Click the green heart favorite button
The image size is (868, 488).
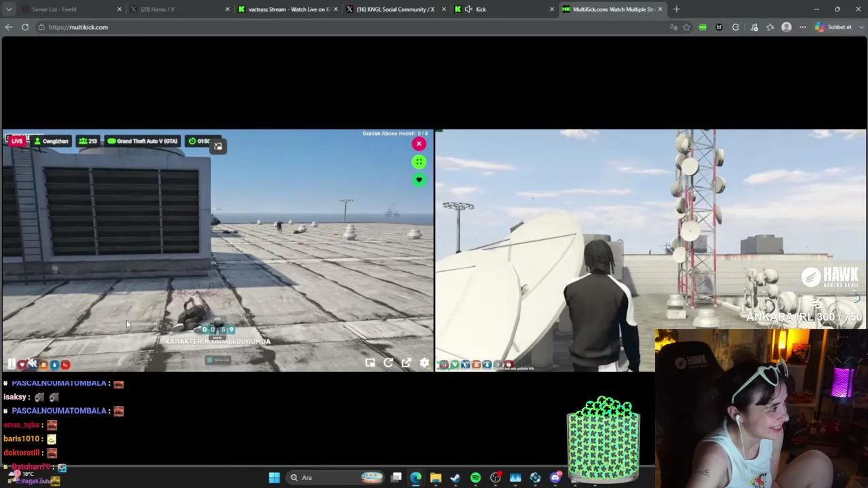pyautogui.click(x=419, y=180)
